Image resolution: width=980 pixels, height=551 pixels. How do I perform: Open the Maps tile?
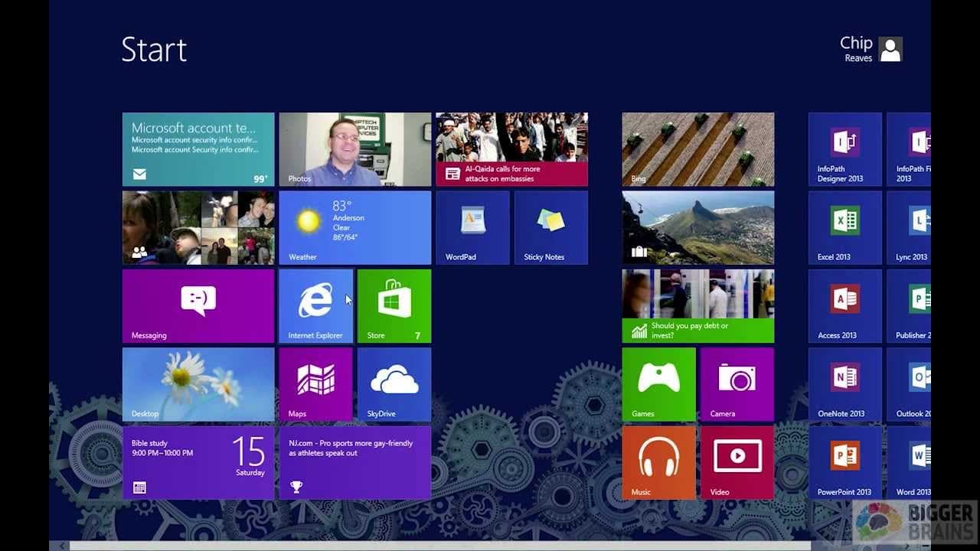coord(315,385)
